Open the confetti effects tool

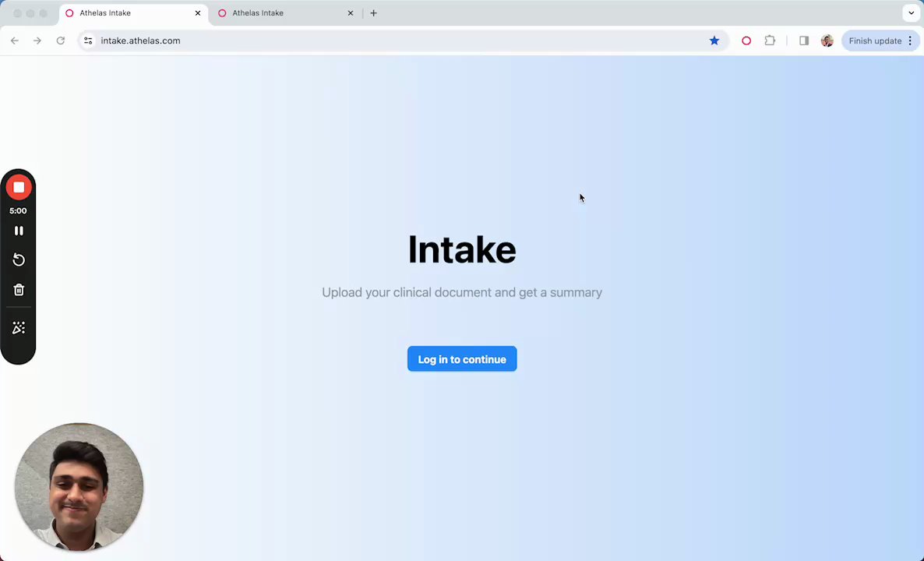19,328
